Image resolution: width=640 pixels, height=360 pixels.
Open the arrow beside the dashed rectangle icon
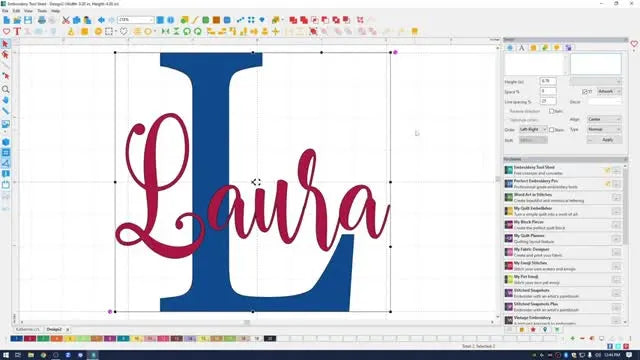pos(116,31)
